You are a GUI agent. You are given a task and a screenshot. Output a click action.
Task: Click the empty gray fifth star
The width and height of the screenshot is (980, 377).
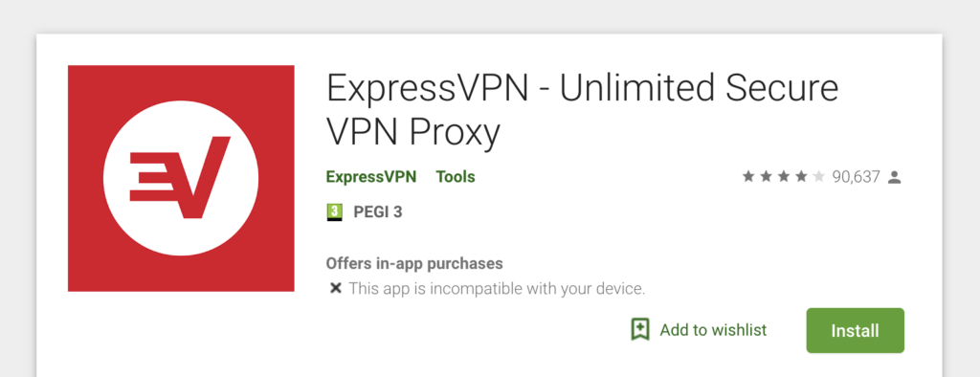click(x=818, y=177)
